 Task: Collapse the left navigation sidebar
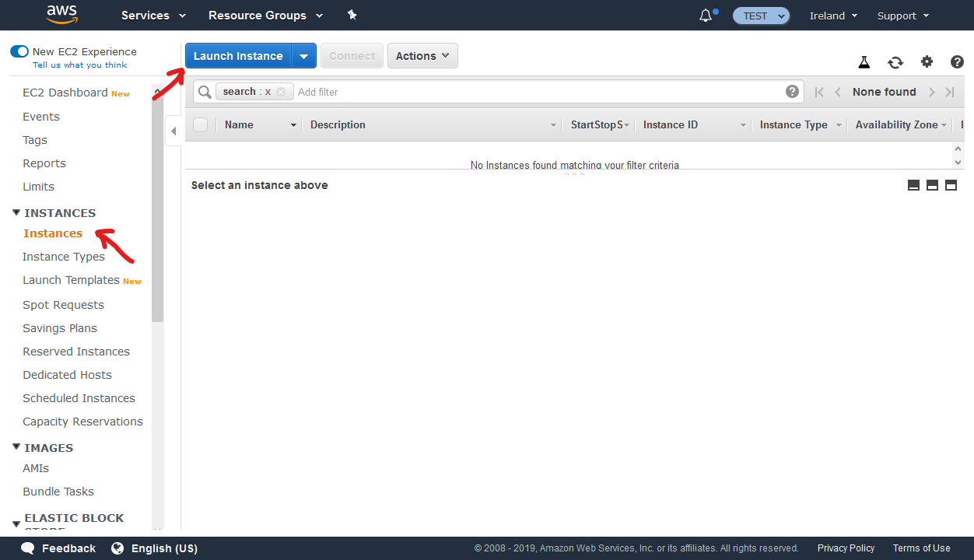tap(173, 131)
